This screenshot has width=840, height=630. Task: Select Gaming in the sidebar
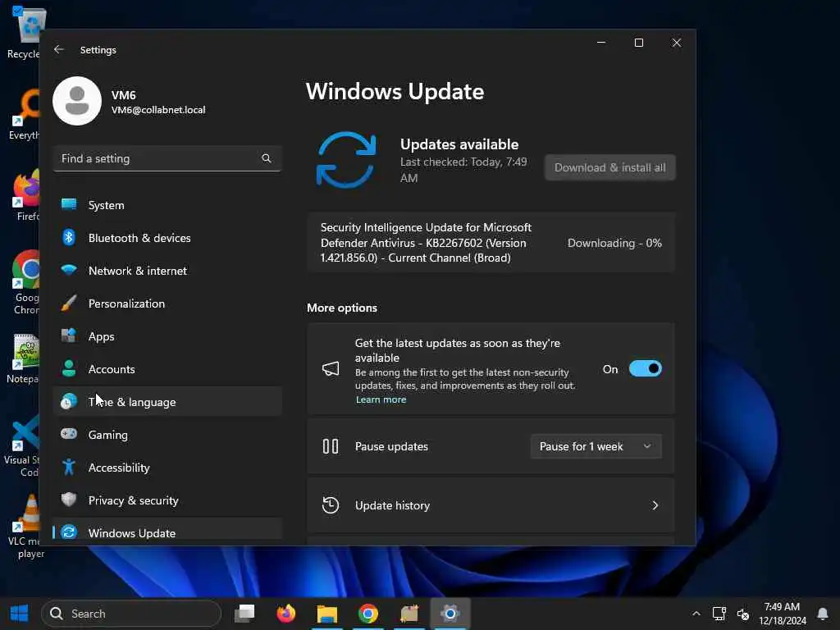pos(167,435)
